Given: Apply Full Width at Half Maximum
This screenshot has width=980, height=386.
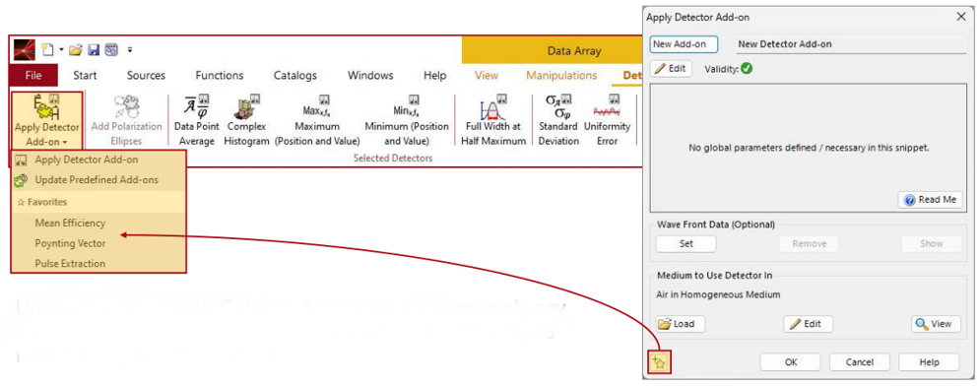Looking at the screenshot, I should 493,121.
